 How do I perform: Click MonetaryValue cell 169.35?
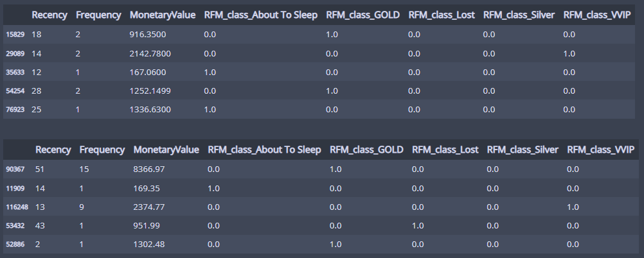(147, 188)
